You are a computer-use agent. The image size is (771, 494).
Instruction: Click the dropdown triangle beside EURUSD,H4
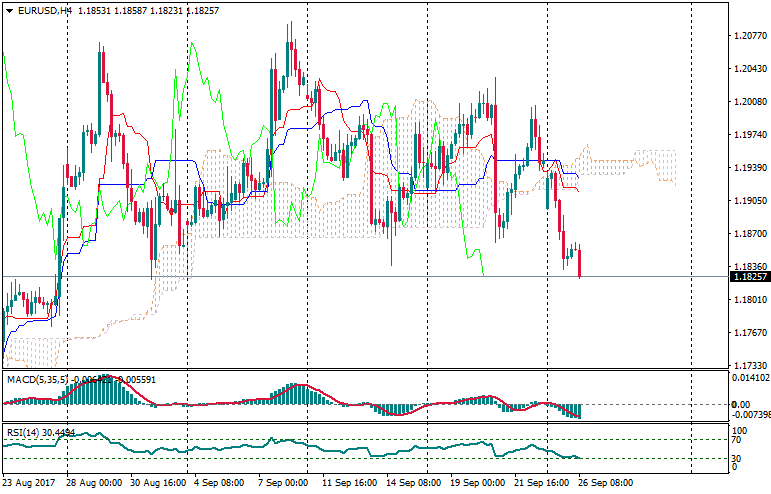[x=8, y=10]
